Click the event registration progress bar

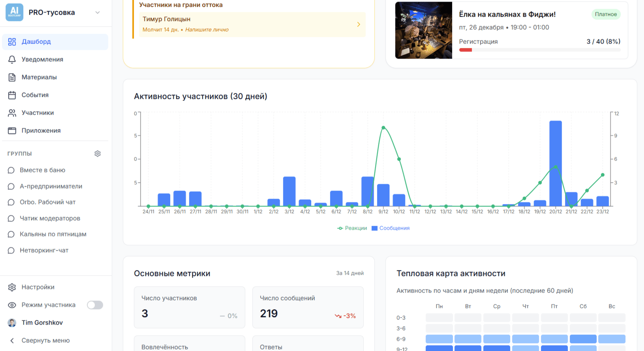coord(539,50)
